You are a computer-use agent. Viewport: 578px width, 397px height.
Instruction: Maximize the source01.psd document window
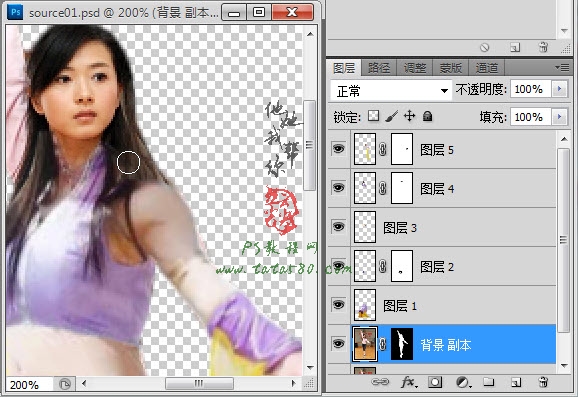[259, 13]
